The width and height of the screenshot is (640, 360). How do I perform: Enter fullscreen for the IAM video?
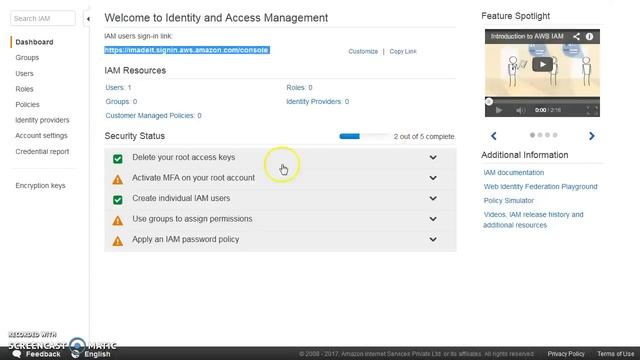coord(592,110)
